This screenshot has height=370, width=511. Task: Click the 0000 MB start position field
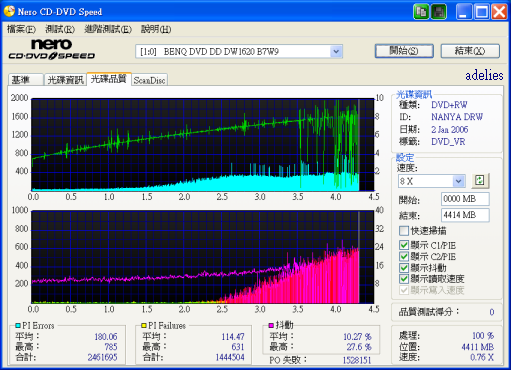(x=465, y=199)
